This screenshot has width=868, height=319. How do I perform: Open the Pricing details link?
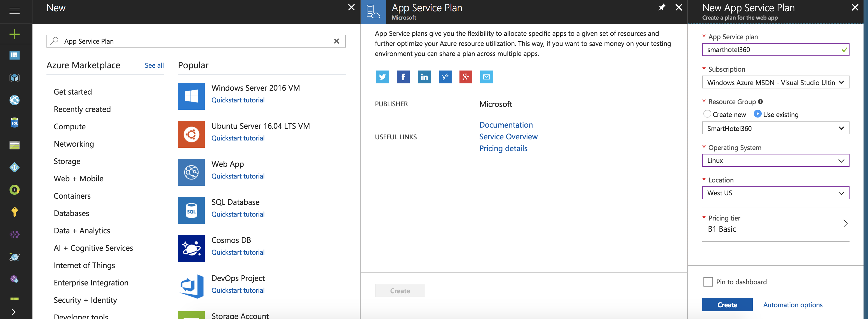pos(503,149)
